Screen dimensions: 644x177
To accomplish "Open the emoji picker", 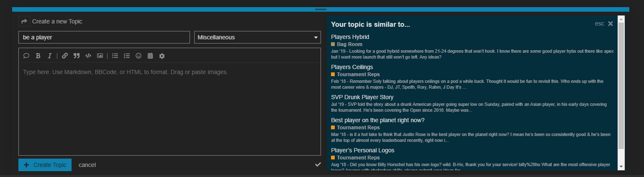I will pos(139,56).
